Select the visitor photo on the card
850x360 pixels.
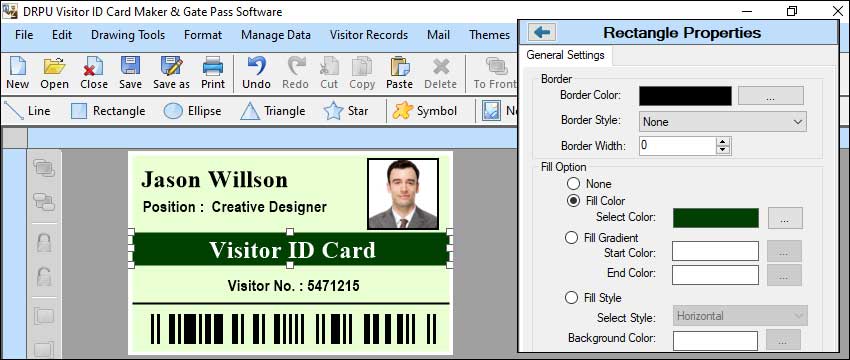tap(403, 194)
